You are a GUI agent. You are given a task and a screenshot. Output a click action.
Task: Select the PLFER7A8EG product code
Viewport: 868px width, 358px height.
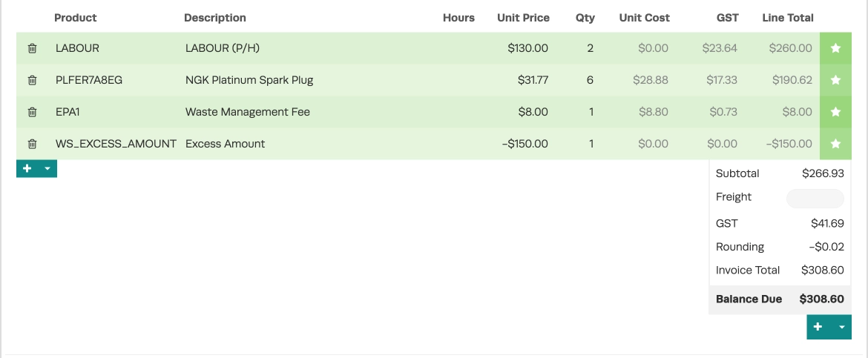click(89, 80)
